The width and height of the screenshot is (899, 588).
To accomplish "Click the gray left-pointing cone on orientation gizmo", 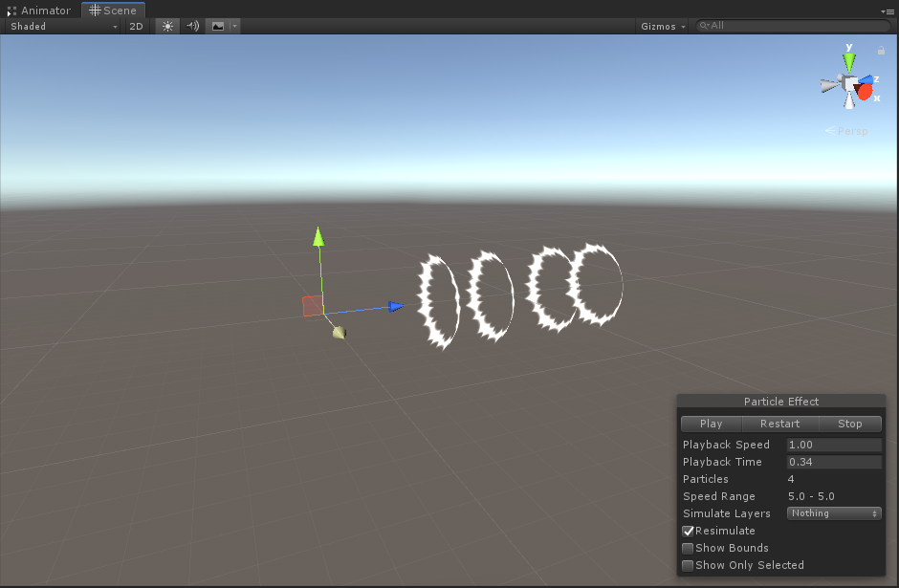I will 829,86.
